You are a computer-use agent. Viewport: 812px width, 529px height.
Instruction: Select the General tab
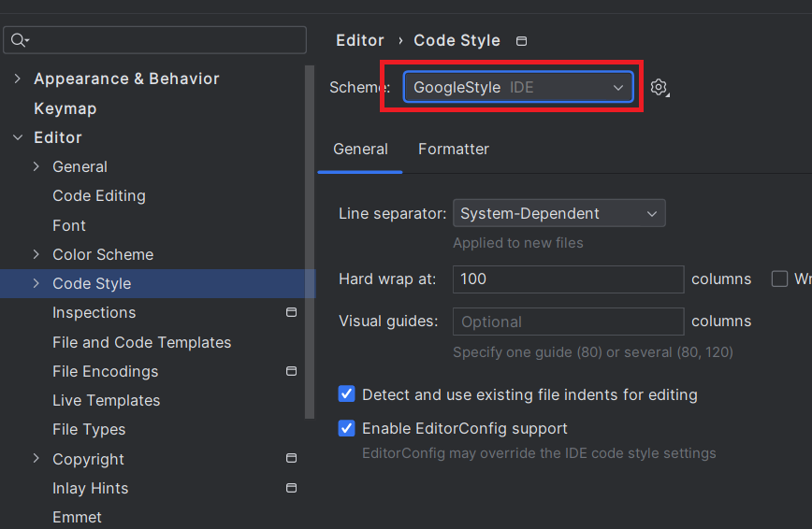coord(360,149)
